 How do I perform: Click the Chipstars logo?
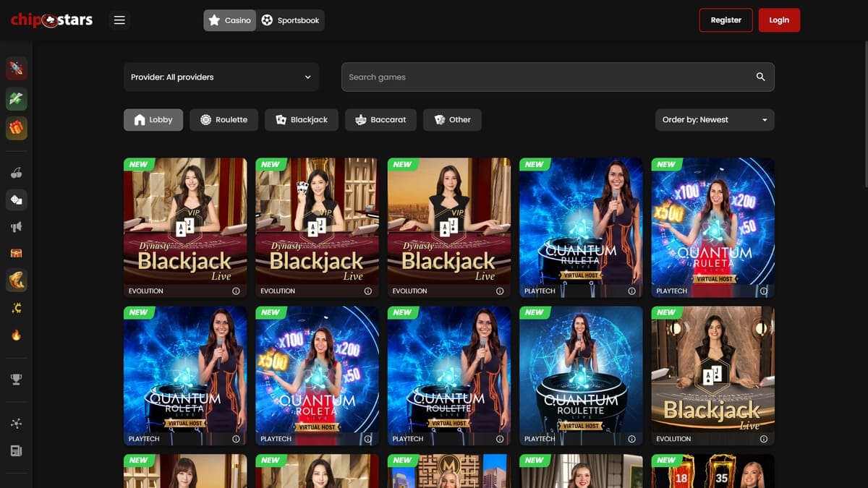pos(51,20)
